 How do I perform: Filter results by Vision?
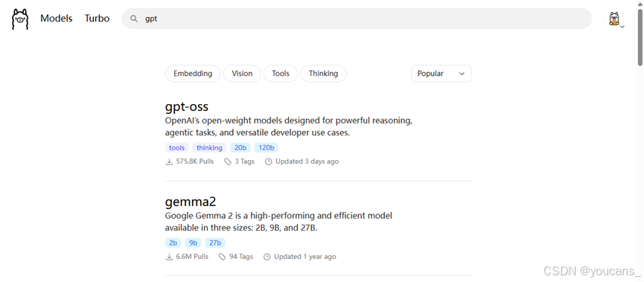(242, 74)
